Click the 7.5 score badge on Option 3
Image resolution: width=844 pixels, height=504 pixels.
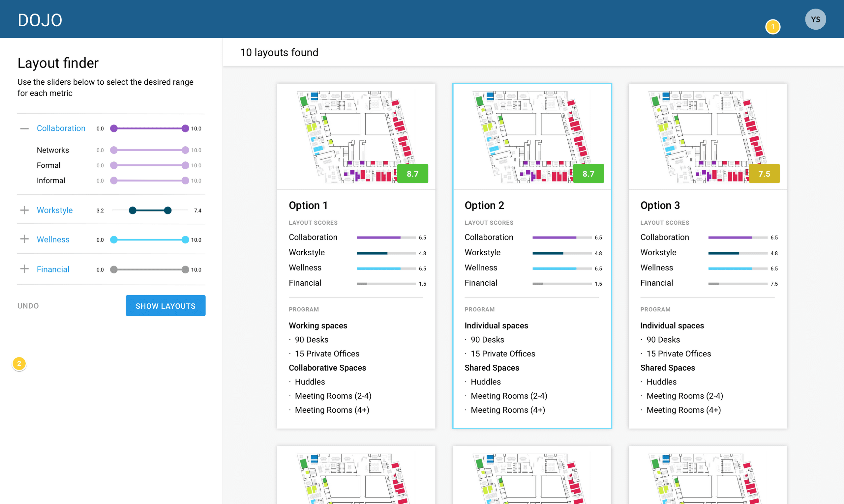pos(764,174)
